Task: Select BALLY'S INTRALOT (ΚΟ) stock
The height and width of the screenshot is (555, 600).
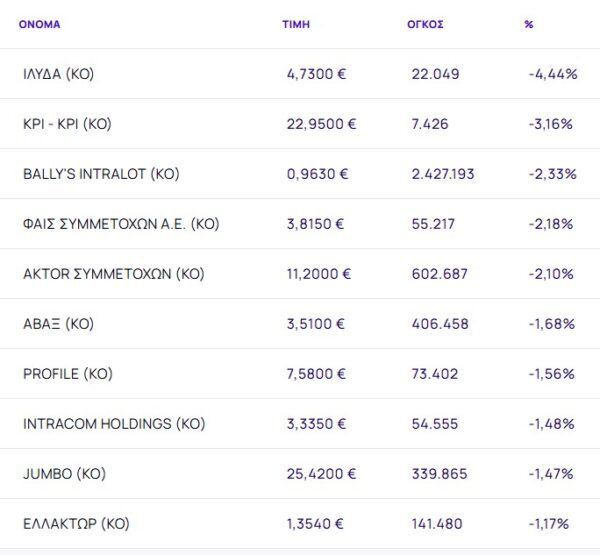Action: (101, 174)
